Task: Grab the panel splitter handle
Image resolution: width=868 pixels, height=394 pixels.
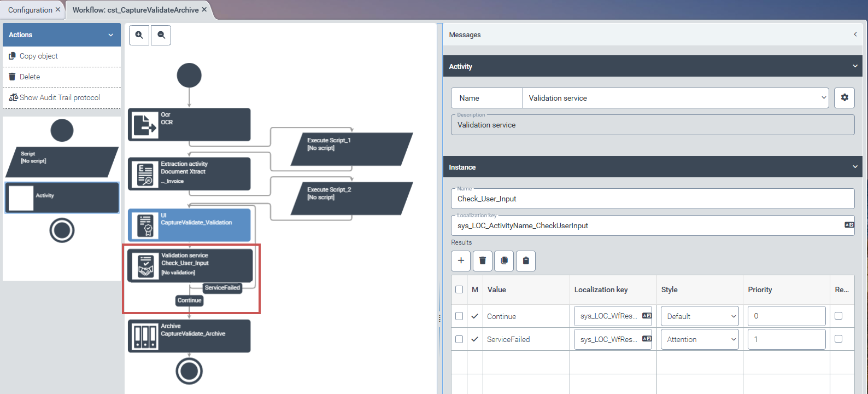Action: tap(439, 318)
